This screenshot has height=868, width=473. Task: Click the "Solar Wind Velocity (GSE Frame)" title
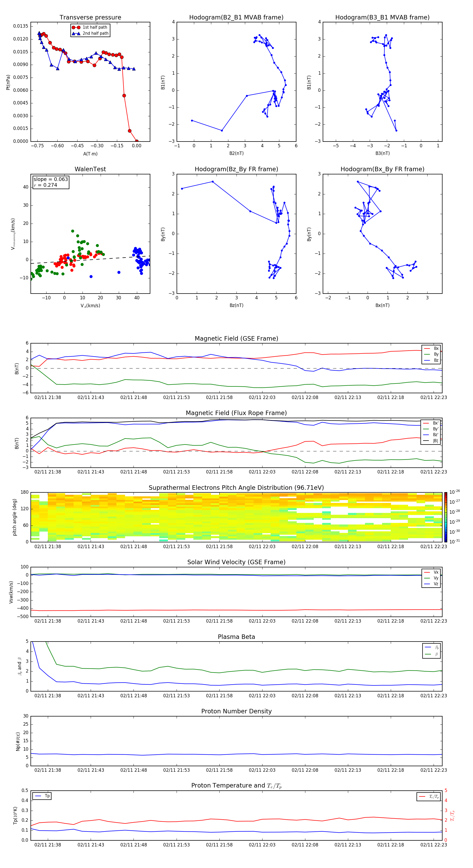(236, 562)
